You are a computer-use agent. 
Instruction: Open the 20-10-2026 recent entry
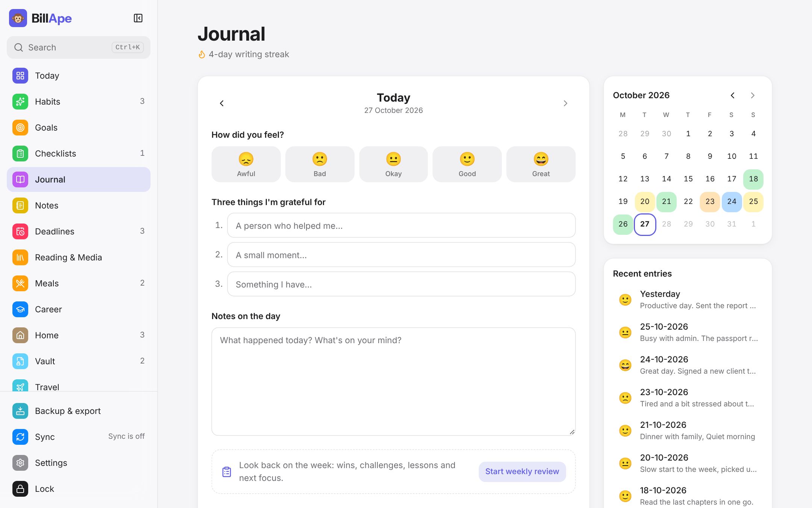[688, 463]
